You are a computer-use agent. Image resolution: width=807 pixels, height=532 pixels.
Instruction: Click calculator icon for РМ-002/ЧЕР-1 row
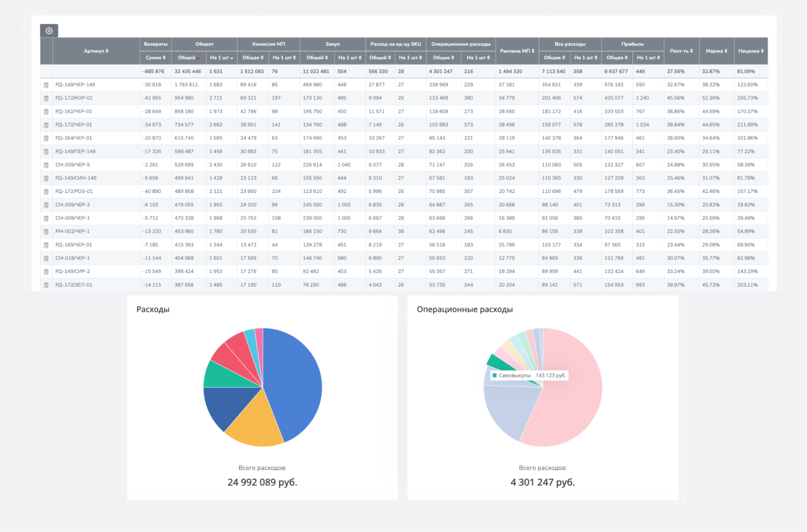[x=46, y=232]
